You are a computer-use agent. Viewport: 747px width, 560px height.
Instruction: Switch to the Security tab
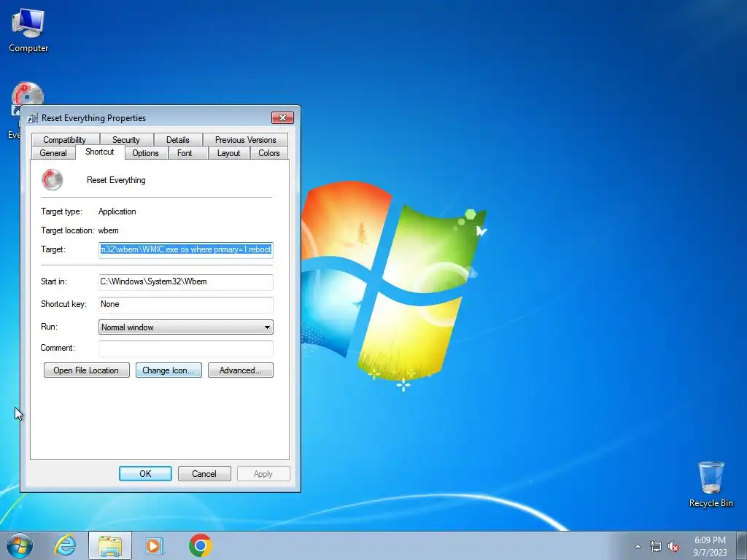126,139
